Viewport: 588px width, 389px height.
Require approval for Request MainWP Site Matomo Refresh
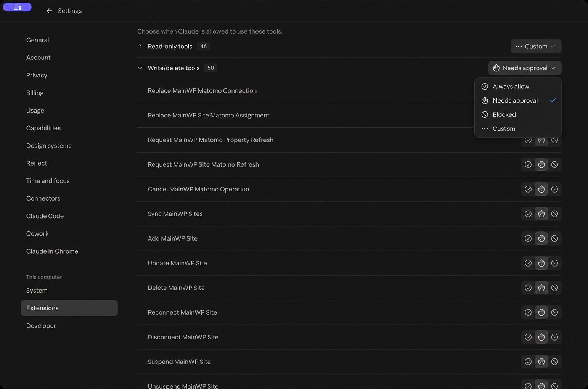[x=541, y=164]
